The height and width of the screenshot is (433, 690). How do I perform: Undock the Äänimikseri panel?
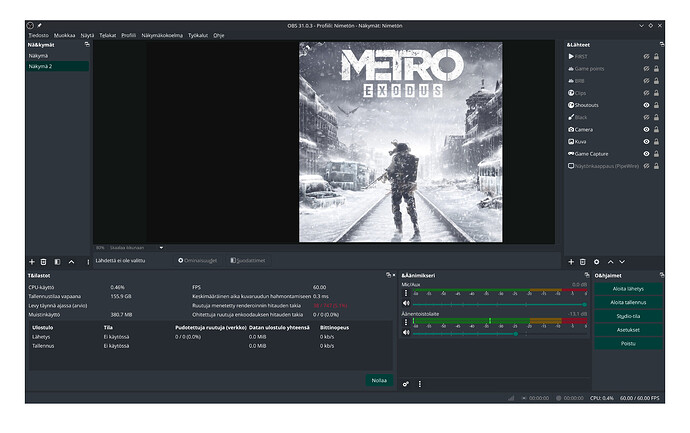click(x=587, y=275)
